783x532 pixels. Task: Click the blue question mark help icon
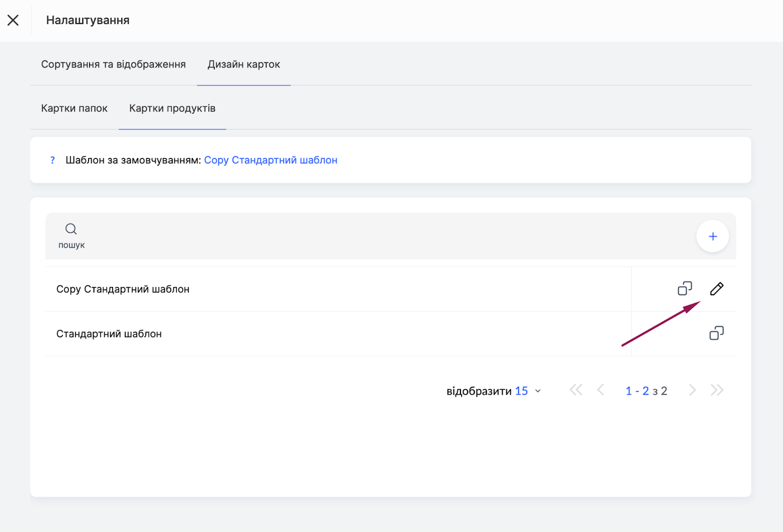(52, 160)
